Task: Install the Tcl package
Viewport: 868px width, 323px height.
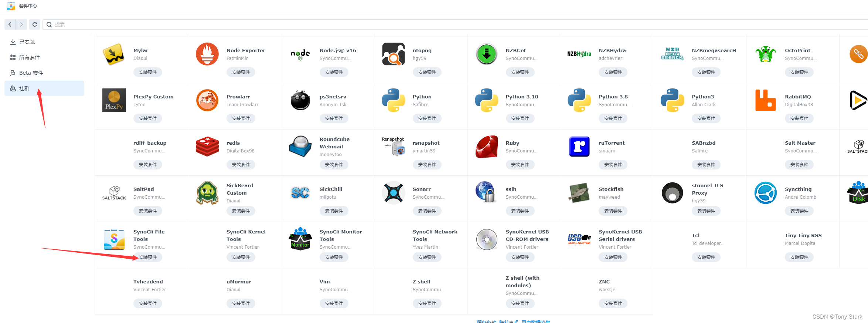Action: (706, 257)
